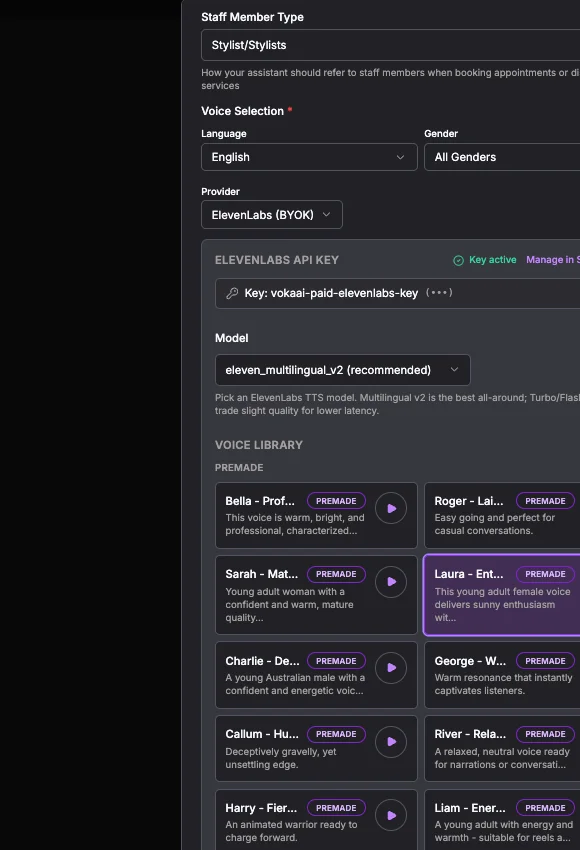
Task: Play the Callum gravelly voice sample
Action: pyautogui.click(x=391, y=741)
